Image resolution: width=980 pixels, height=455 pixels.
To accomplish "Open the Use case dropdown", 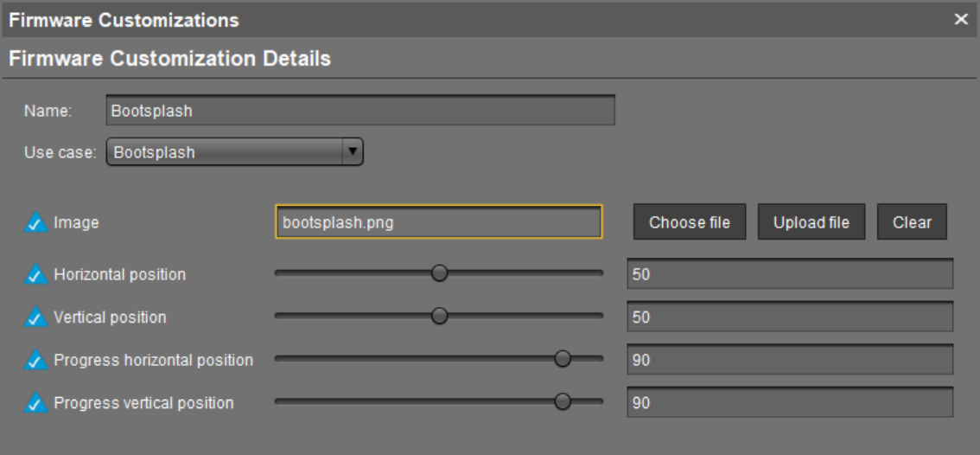I will (234, 152).
